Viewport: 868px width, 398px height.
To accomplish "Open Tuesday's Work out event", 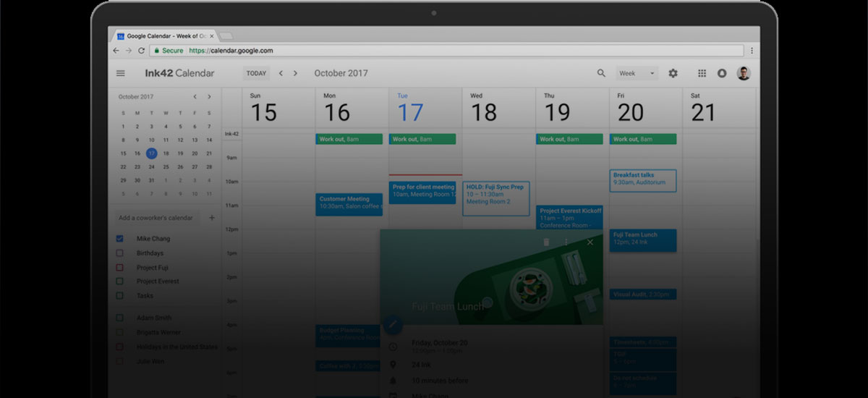I will [x=423, y=139].
